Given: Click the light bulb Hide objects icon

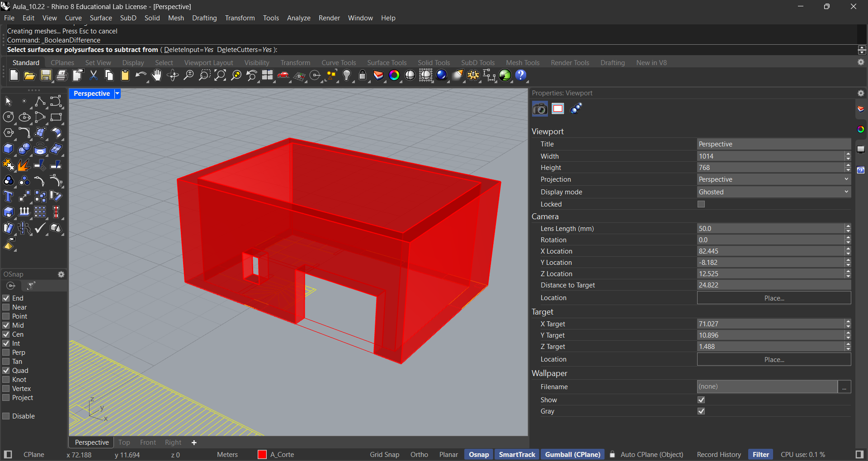Looking at the screenshot, I should [347, 75].
